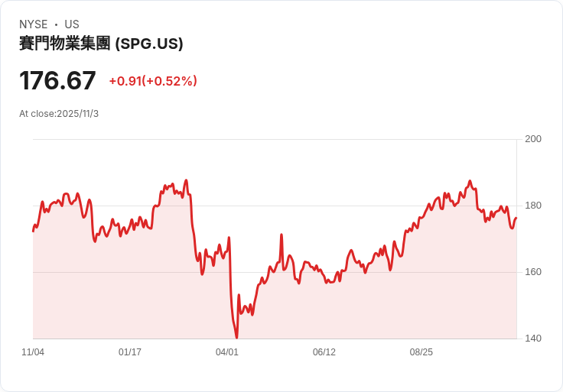Viewport: 563px width, 392px height.
Task: Click the At close 2025/11/3 text
Action: click(x=59, y=114)
